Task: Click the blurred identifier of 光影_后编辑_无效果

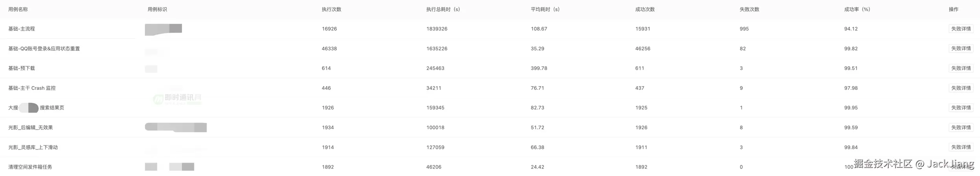Action: (x=176, y=127)
